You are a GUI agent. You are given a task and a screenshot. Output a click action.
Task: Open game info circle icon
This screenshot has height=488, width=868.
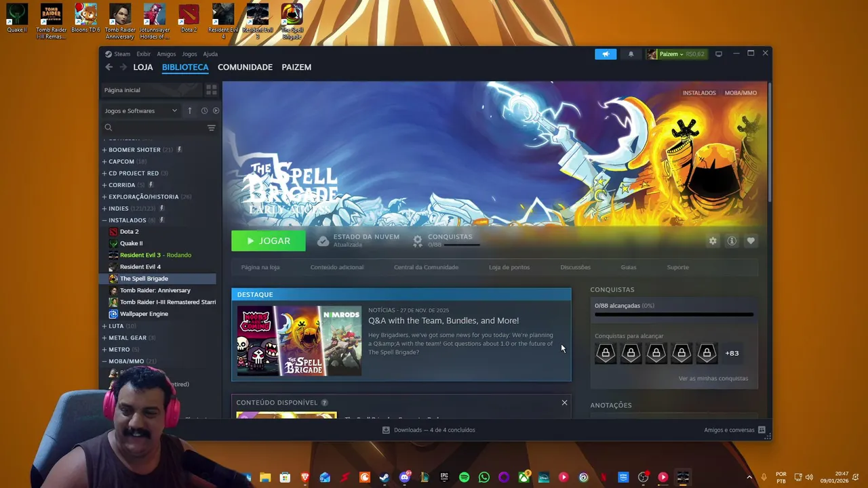click(732, 241)
